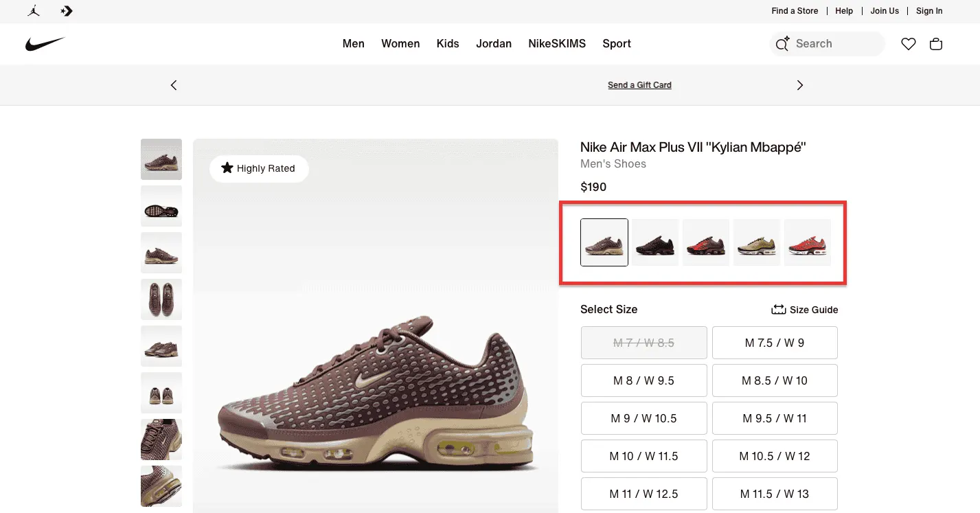This screenshot has height=513, width=980.
Task: Select the red and black colorway swatch
Action: click(706, 242)
